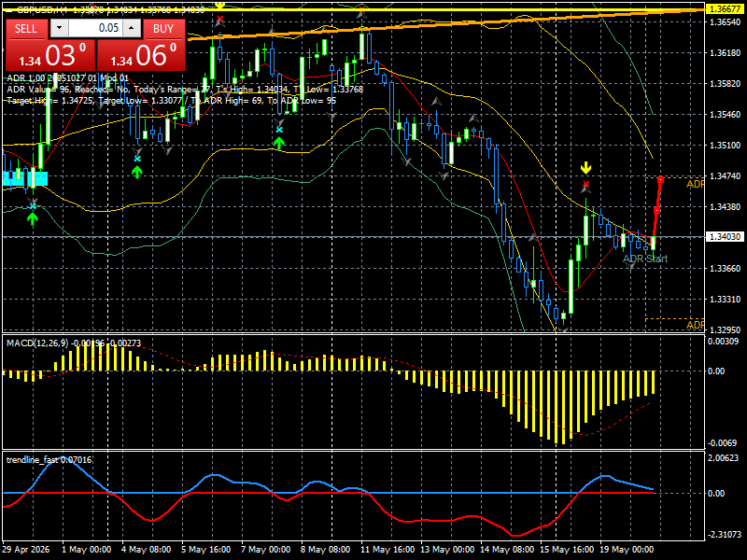
Task: Select the green up arrow near 4 May 08:00
Action: pos(137,172)
